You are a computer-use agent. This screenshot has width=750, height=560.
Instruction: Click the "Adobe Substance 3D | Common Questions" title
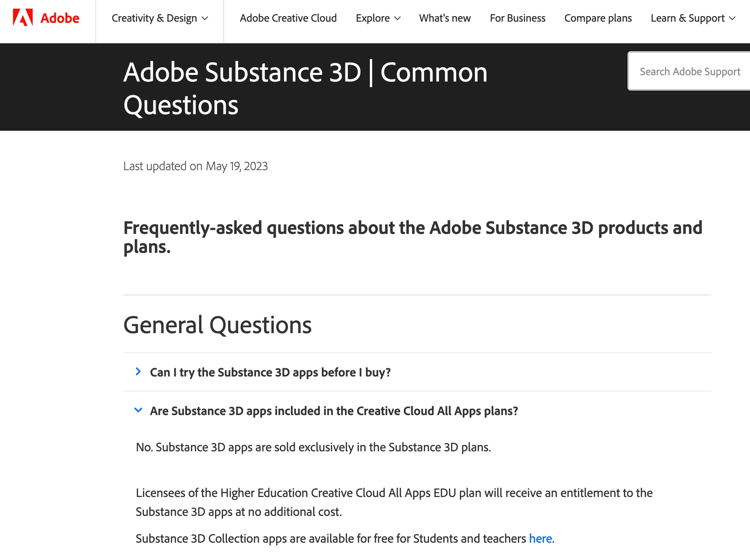(305, 88)
